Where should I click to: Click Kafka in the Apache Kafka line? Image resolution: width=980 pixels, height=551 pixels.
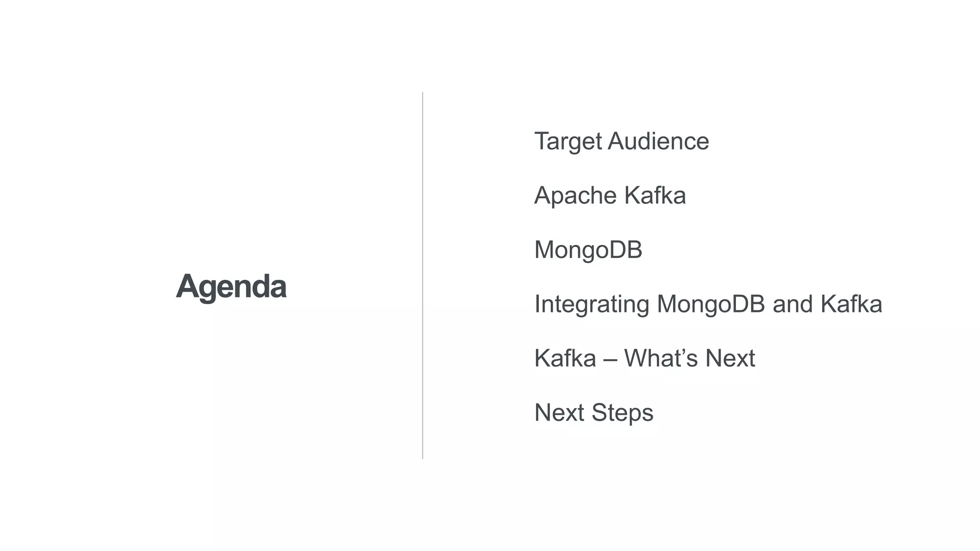click(655, 195)
